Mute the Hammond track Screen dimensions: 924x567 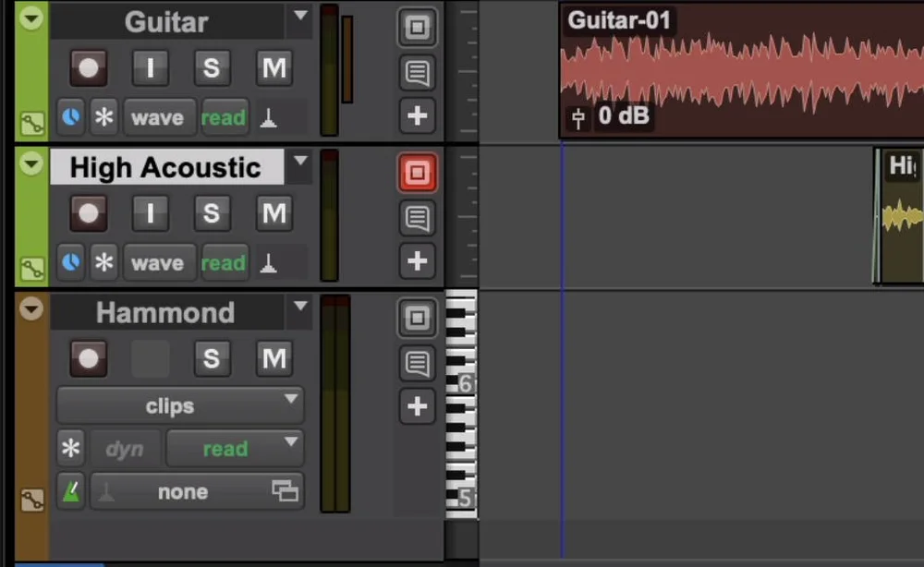click(x=274, y=358)
